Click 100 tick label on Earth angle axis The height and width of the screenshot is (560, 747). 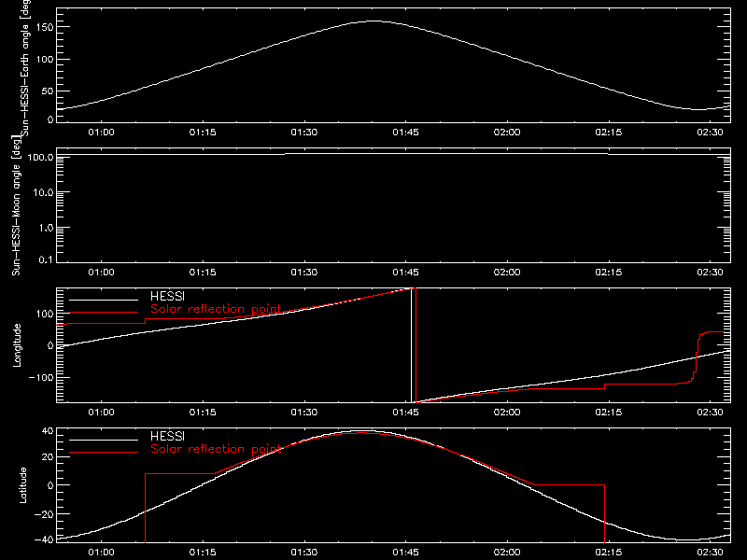coord(45,59)
